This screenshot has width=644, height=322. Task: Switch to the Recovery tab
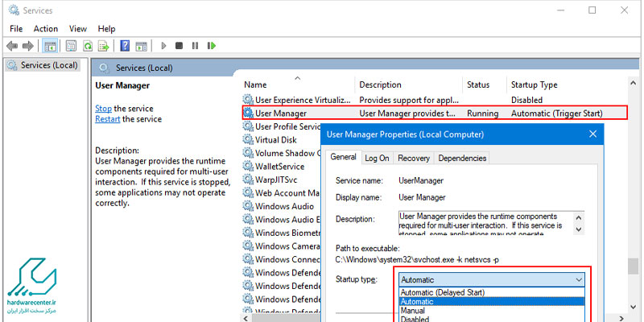pyautogui.click(x=414, y=158)
